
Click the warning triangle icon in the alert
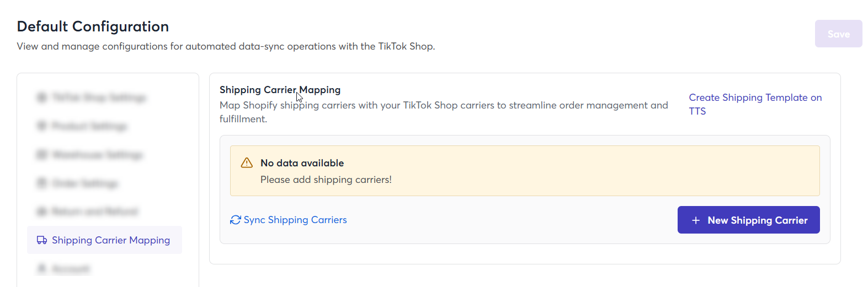pyautogui.click(x=247, y=163)
